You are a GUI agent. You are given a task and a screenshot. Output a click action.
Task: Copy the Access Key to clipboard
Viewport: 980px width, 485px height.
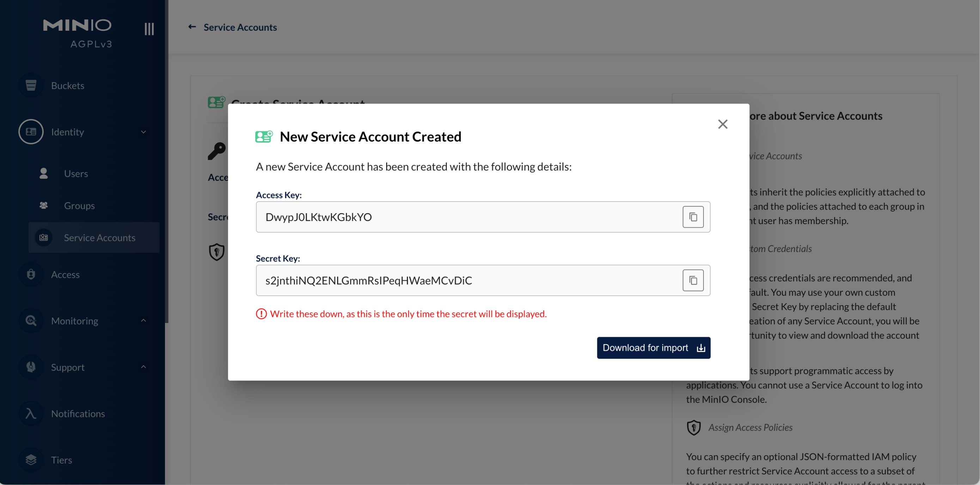tap(693, 217)
